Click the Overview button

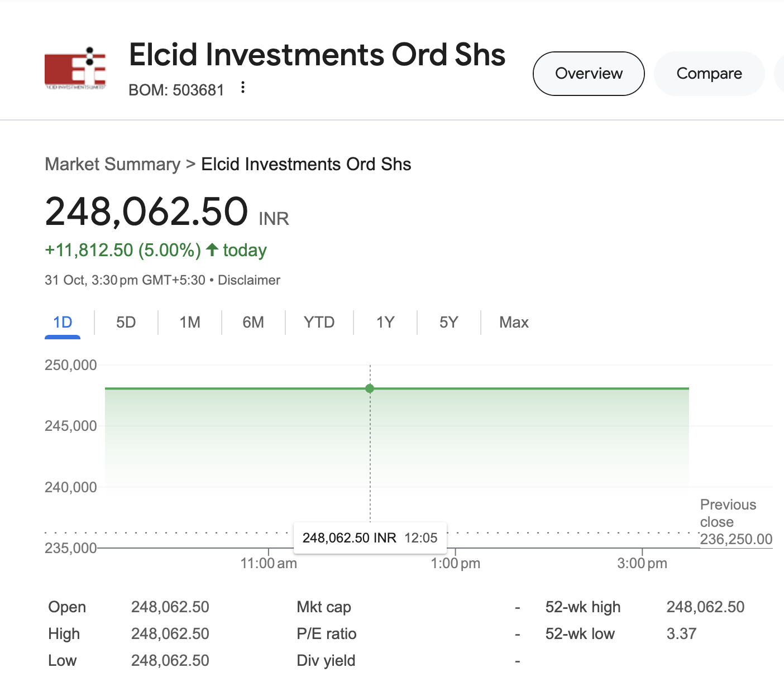click(589, 74)
